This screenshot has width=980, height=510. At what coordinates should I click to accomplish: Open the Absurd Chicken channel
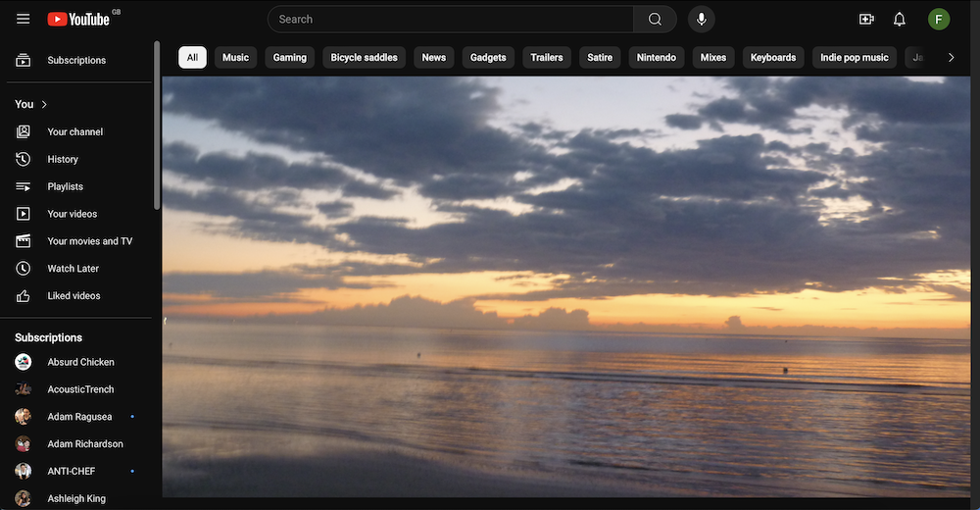coord(80,362)
